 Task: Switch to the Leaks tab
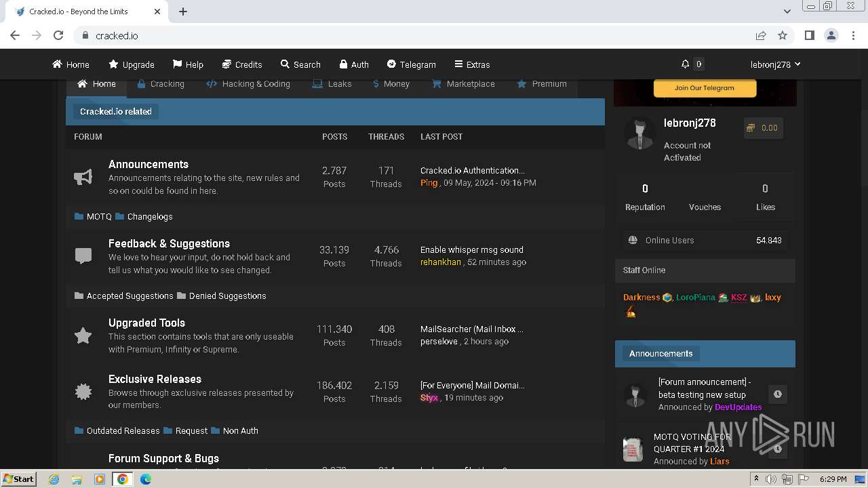pyautogui.click(x=332, y=84)
